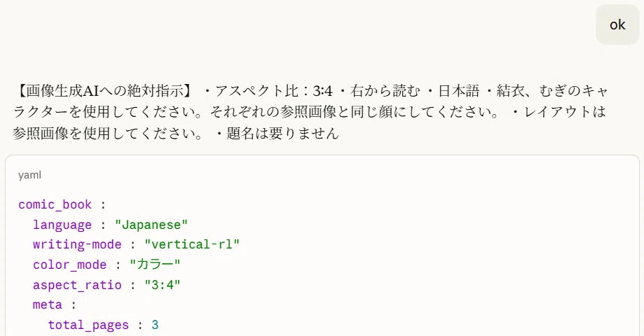The width and height of the screenshot is (644, 336).
Task: Select the "3:4" value in the yaml
Action: 163,285
